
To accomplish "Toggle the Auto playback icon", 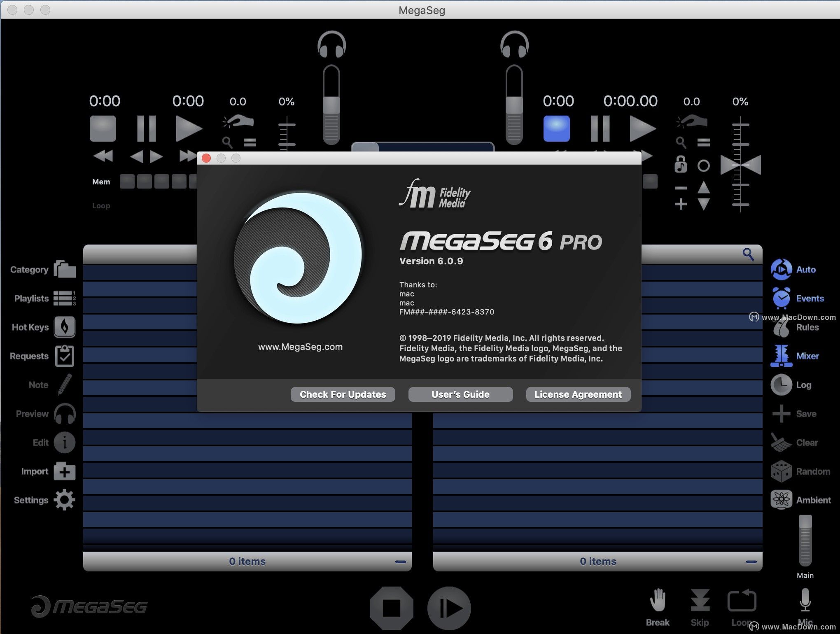I will click(781, 269).
